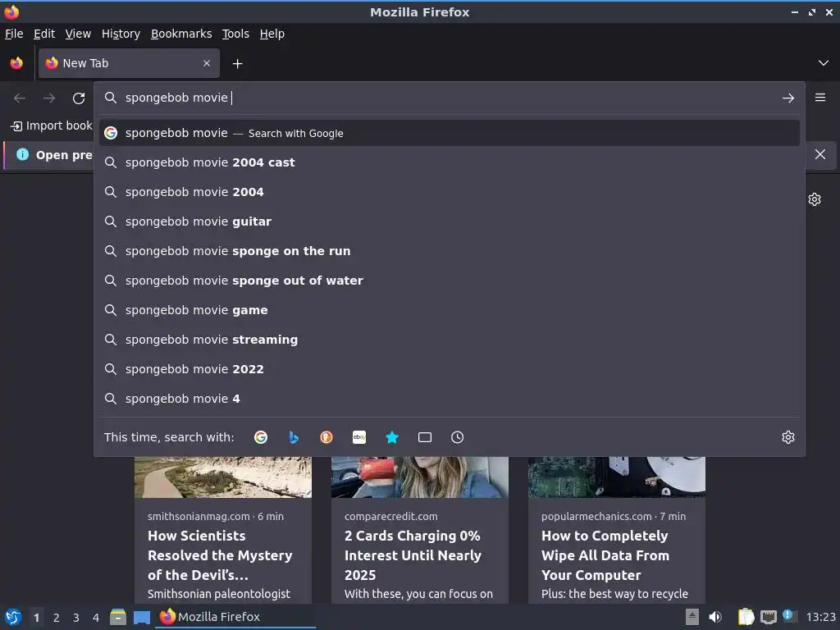The width and height of the screenshot is (840, 630).
Task: Search this time with DuckDuckGo
Action: [326, 437]
